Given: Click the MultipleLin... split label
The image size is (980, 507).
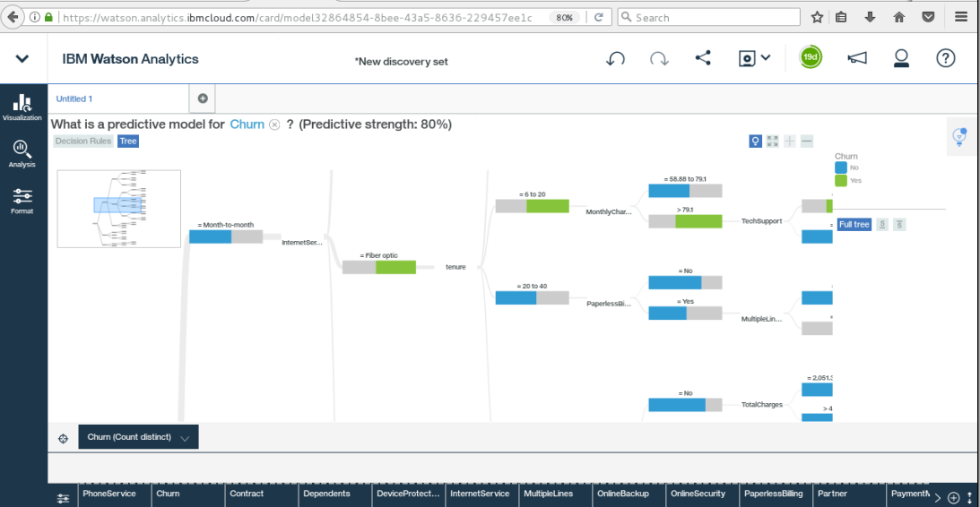Looking at the screenshot, I should (761, 319).
